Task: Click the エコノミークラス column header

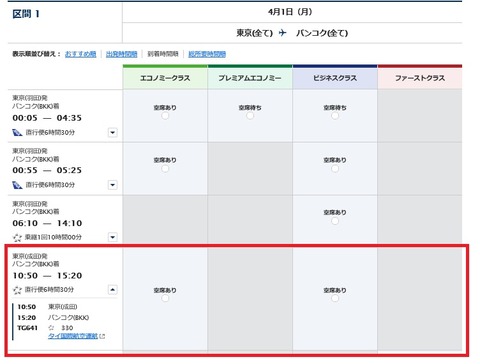Action: coord(165,78)
